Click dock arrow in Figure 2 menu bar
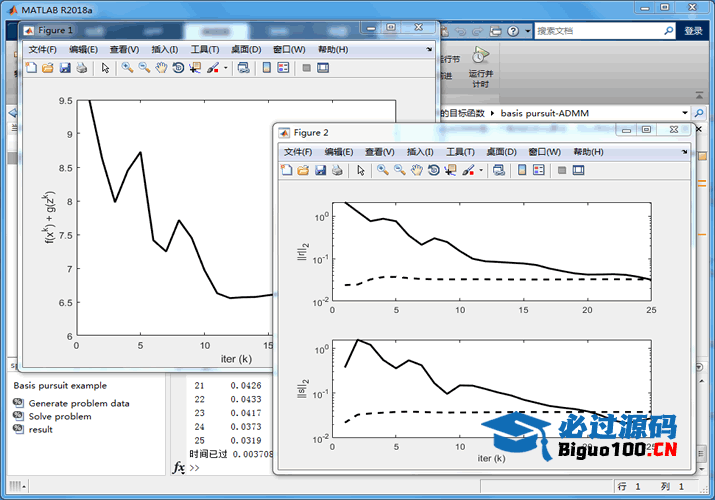This screenshot has height=500, width=715. tap(684, 151)
